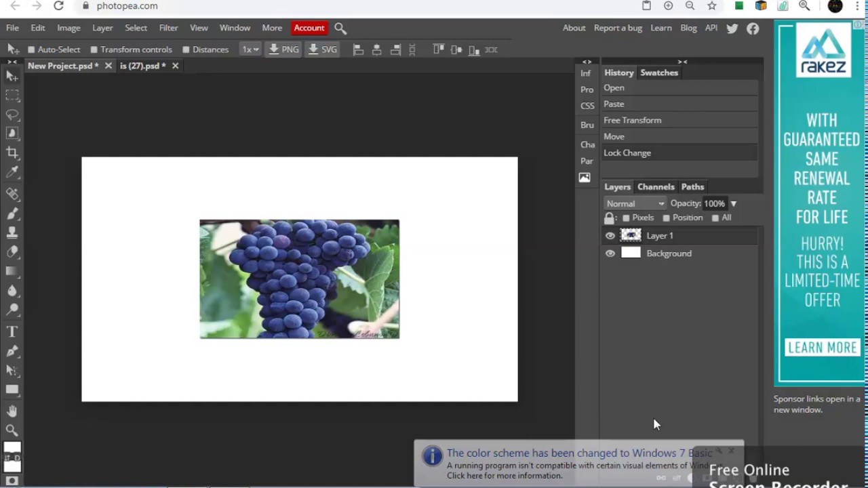Screen dimensions: 868x488
Task: Close the is (27).psd document tab
Action: point(175,66)
